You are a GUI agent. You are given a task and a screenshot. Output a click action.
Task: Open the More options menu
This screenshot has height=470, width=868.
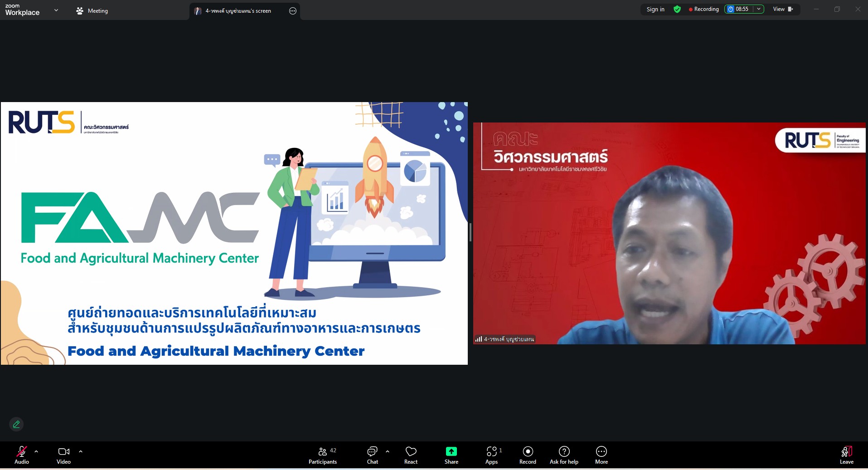tap(601, 455)
